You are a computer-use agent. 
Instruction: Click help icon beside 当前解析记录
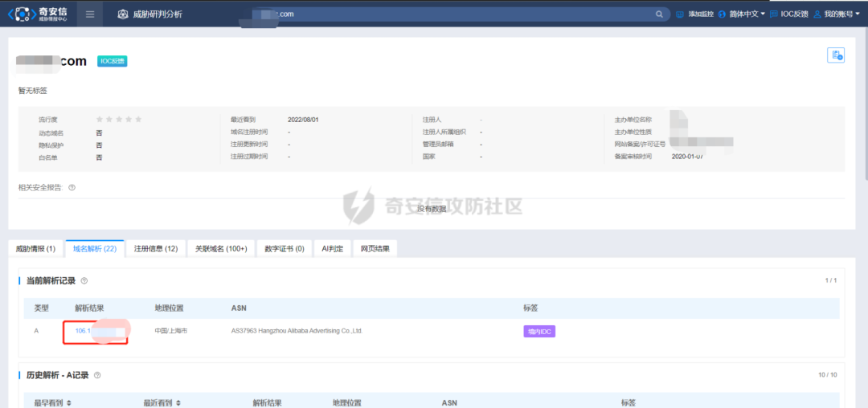84,281
